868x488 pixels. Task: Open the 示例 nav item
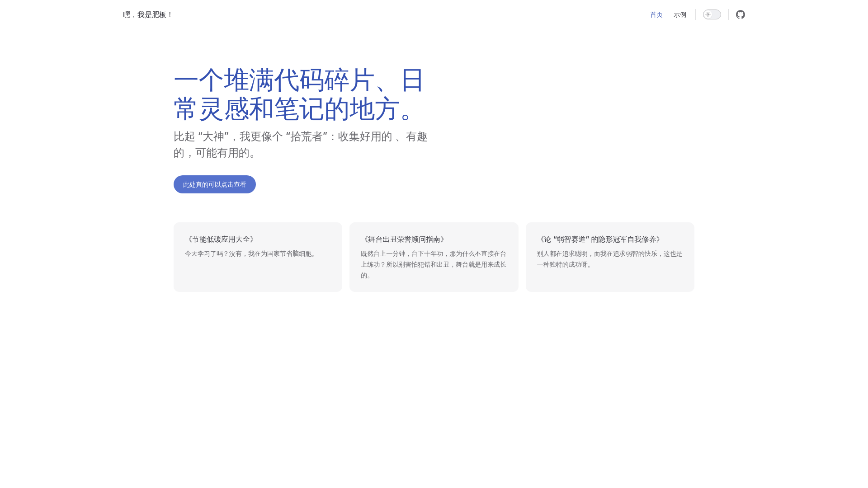coord(679,14)
